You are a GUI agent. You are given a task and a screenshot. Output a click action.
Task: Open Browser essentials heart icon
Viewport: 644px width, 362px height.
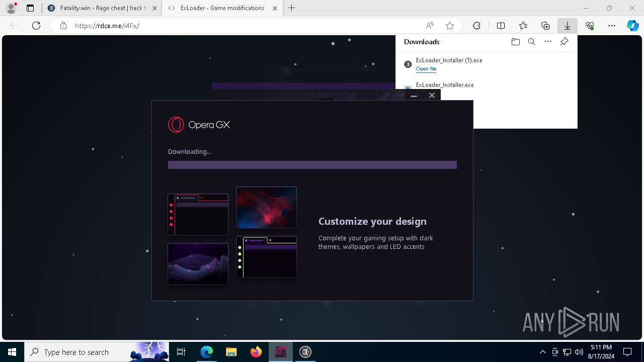[590, 26]
